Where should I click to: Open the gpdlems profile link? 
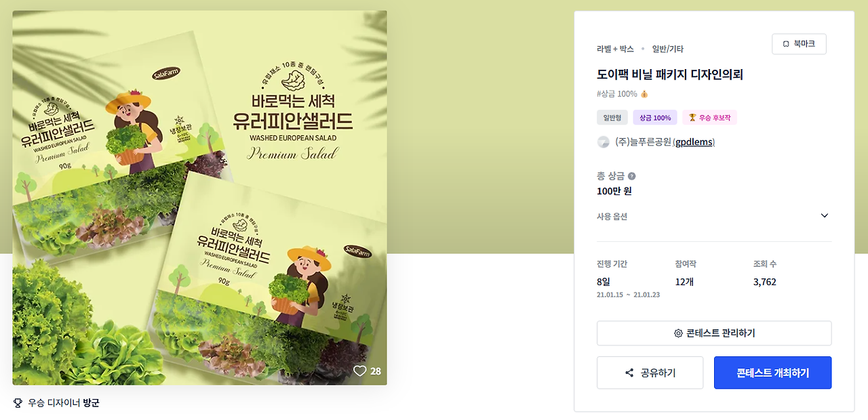(x=694, y=142)
